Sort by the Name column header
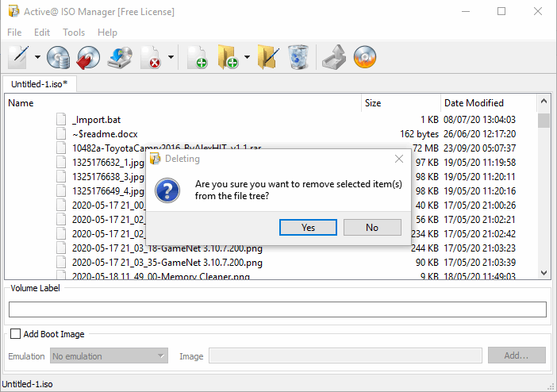 pos(183,103)
